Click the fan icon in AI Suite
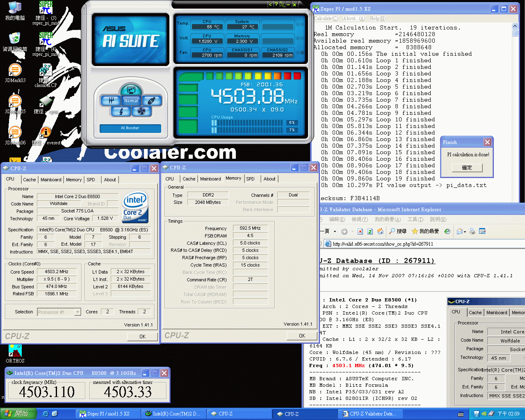Viewport: 525px width, 420px height. click(142, 111)
